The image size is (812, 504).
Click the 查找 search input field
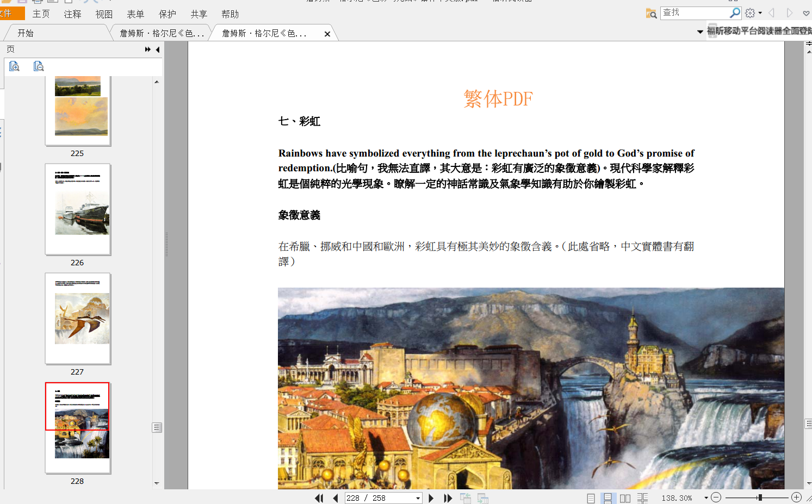coord(695,13)
